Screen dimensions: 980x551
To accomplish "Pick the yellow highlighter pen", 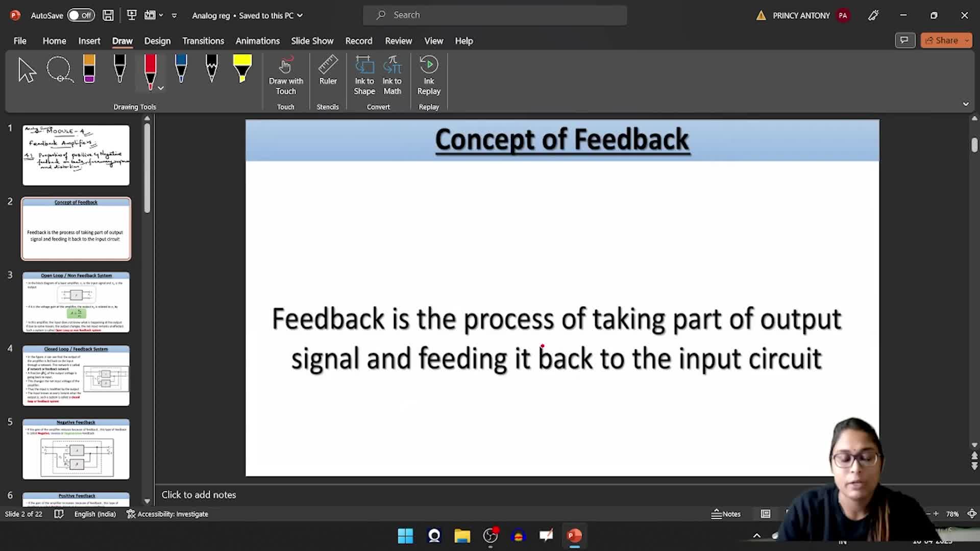I will tap(242, 69).
